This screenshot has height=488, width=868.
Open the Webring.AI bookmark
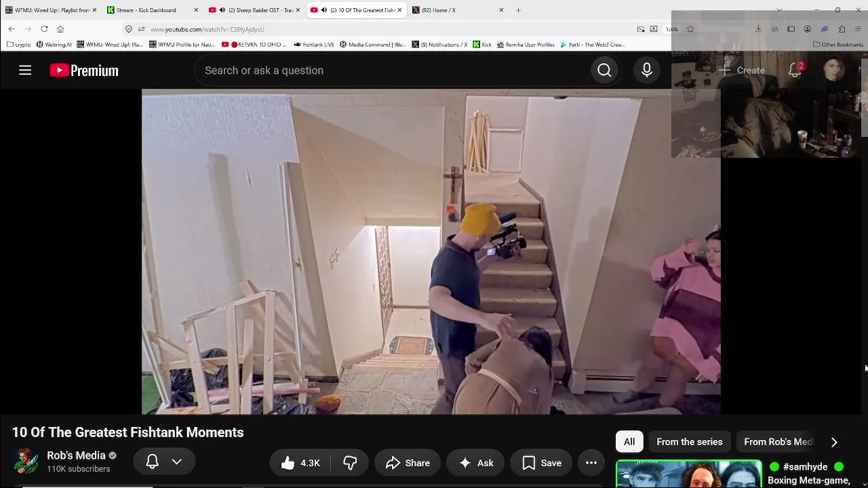54,45
